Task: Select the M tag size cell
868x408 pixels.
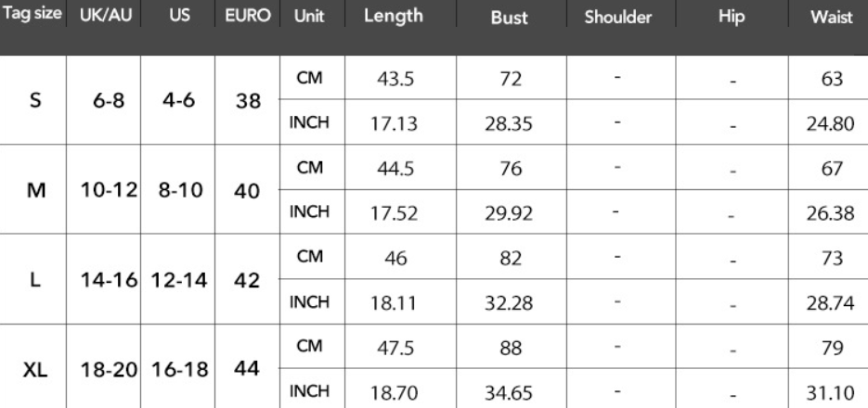Action: (36, 190)
